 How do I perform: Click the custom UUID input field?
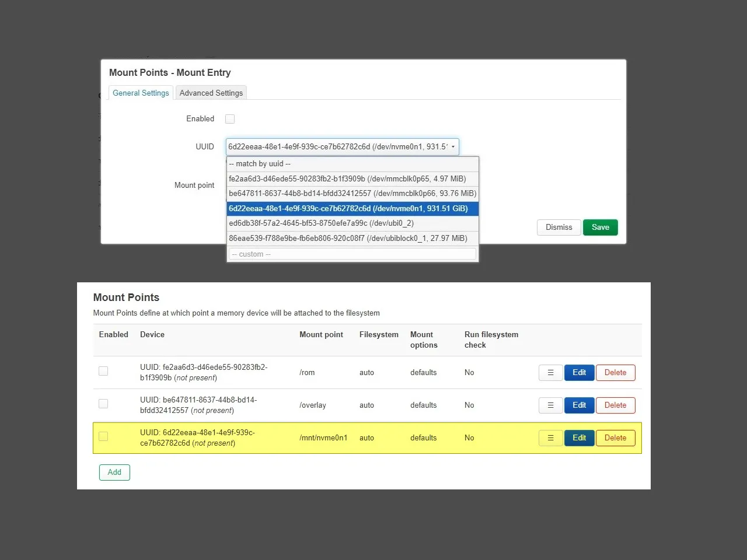pyautogui.click(x=352, y=254)
